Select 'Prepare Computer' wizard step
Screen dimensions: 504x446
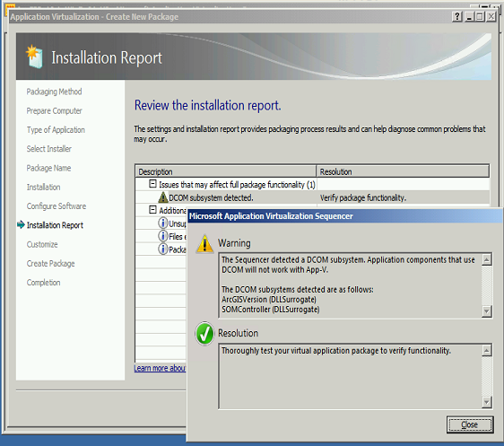(x=55, y=110)
